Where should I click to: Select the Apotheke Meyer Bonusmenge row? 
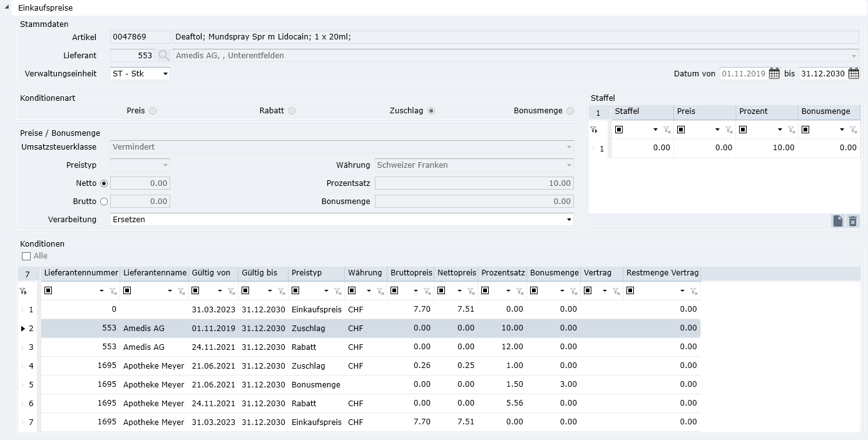[x=315, y=384]
